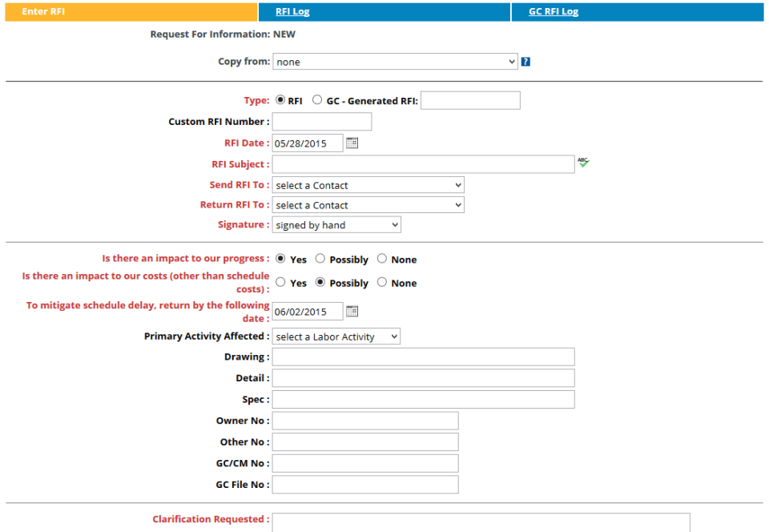Choose None for impact to costs
This screenshot has width=769, height=532.
[x=381, y=282]
